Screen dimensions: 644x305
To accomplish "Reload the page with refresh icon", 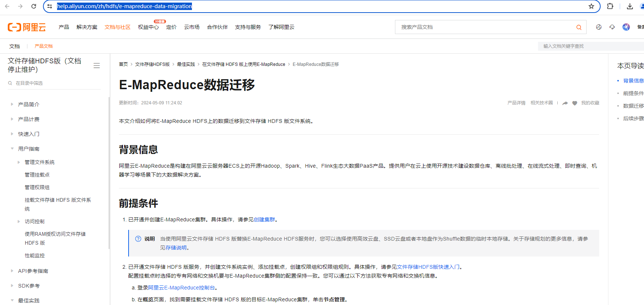I will (x=34, y=6).
